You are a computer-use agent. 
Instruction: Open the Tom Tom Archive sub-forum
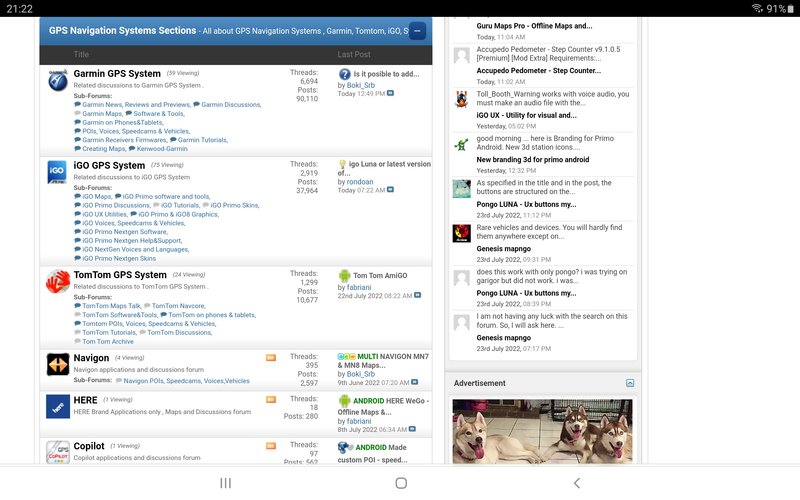pos(108,341)
